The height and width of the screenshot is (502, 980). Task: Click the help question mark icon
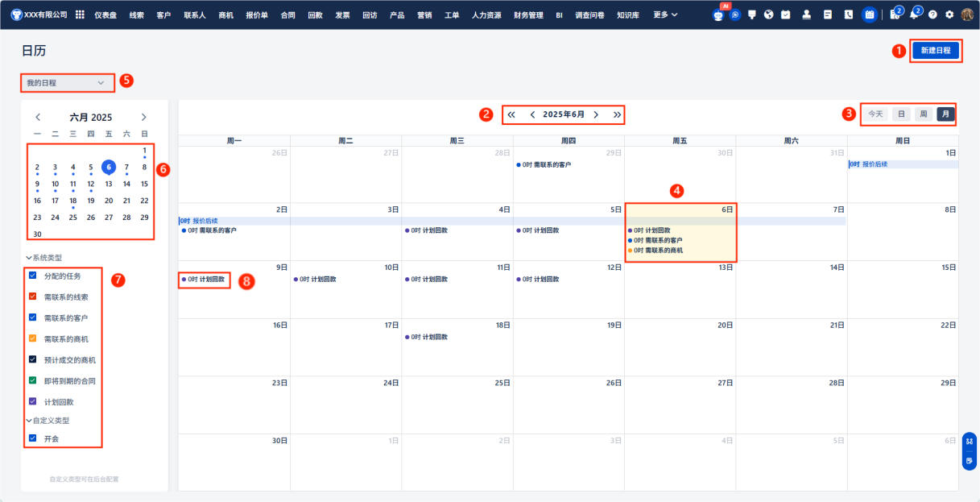point(932,15)
